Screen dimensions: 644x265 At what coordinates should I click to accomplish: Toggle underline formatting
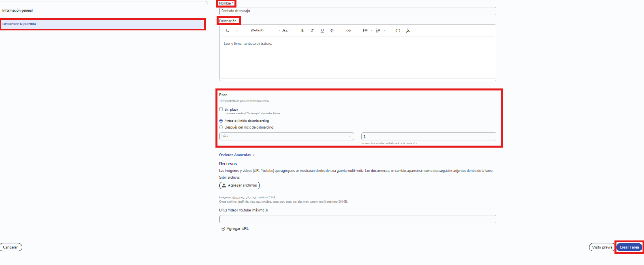[x=322, y=30]
